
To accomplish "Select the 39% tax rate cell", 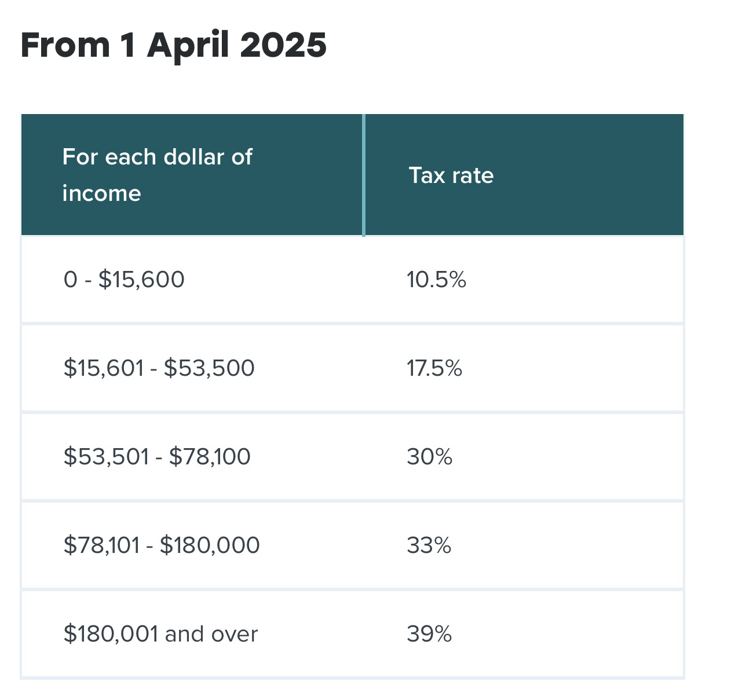I will pyautogui.click(x=429, y=634).
